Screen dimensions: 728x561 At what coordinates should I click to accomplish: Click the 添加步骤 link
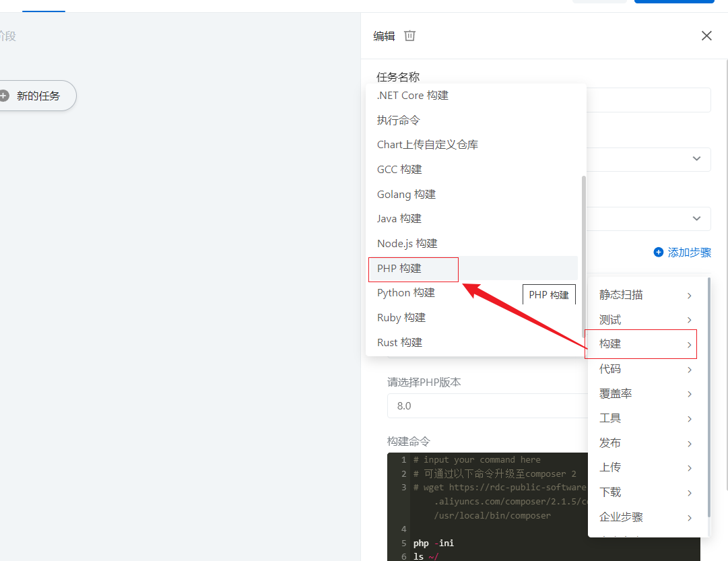click(689, 252)
